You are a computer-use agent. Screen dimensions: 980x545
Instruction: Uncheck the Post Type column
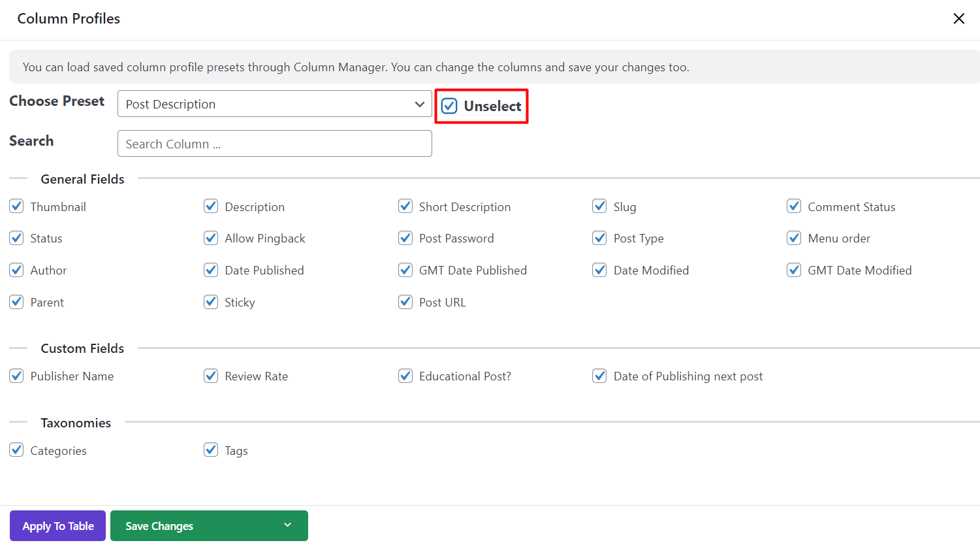[x=599, y=238]
